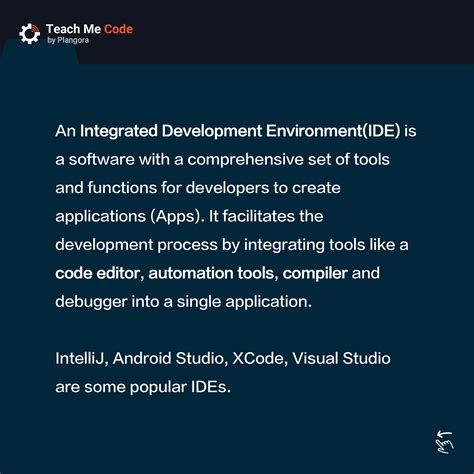Viewport: 474px width, 474px height.
Task: Click the gear logo icon
Action: pyautogui.click(x=29, y=34)
